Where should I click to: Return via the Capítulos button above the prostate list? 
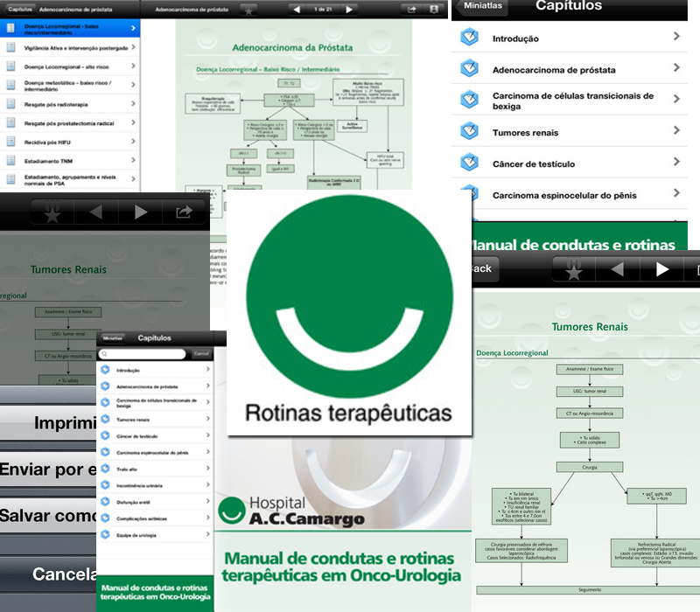19,9
